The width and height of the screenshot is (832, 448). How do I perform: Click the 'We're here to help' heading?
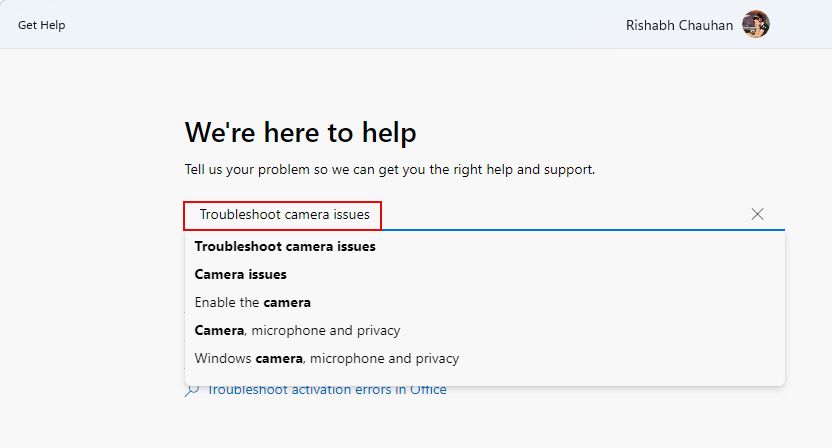(300, 132)
